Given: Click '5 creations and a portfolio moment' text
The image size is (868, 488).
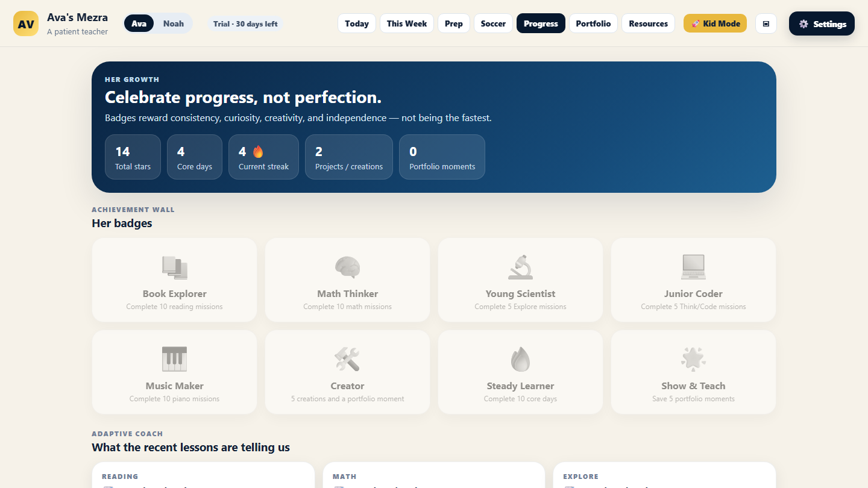Looking at the screenshot, I should [348, 399].
